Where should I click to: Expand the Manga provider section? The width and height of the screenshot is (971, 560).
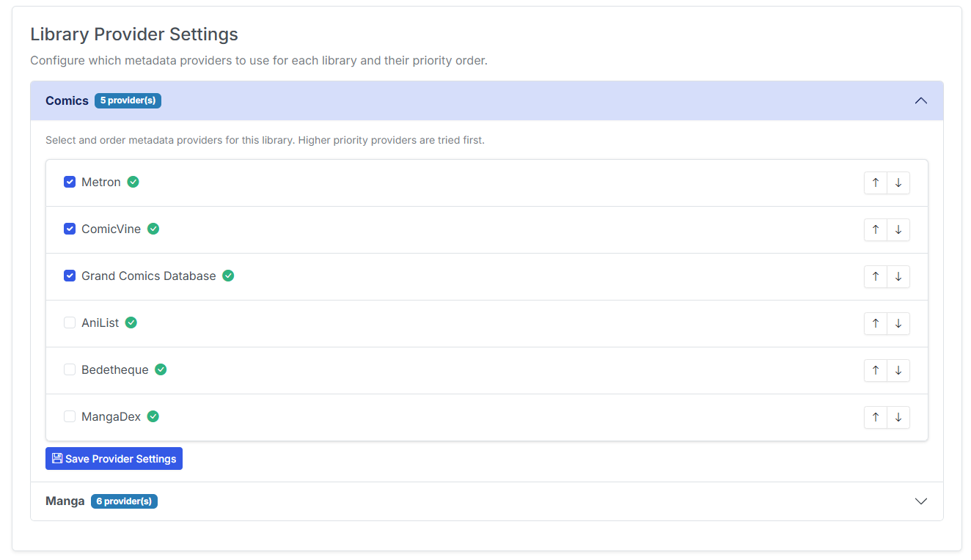(920, 501)
